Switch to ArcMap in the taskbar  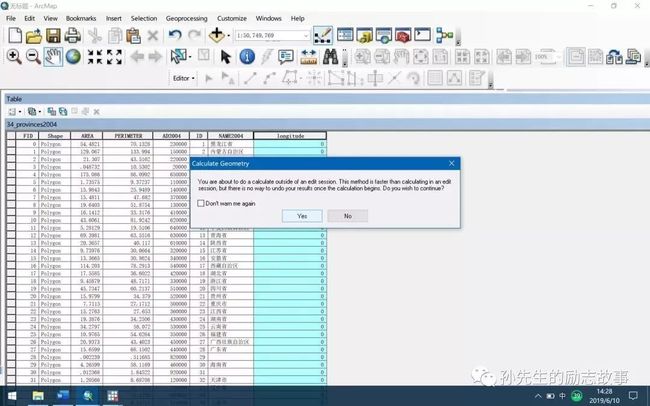88,396
